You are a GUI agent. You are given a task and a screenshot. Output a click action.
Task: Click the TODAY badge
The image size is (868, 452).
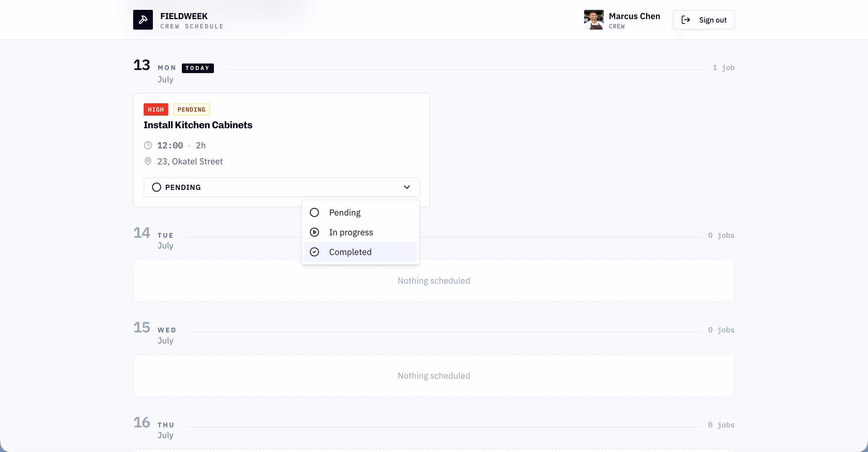click(198, 68)
